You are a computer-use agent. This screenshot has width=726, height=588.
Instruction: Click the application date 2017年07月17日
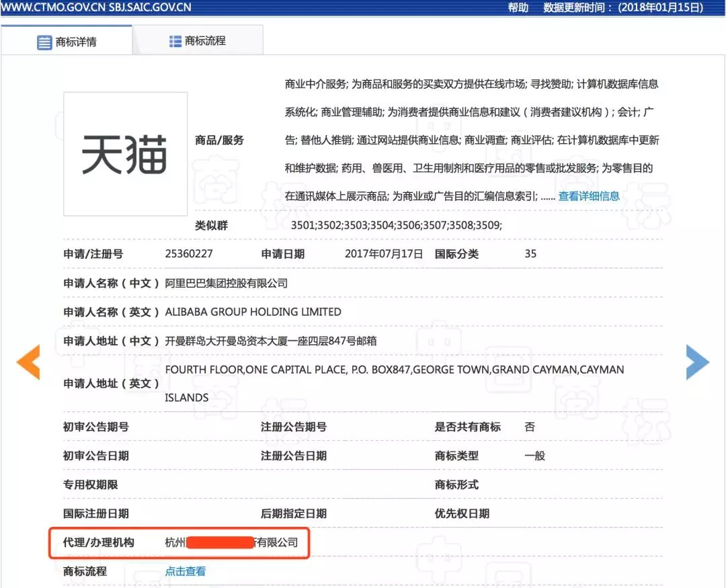point(384,254)
